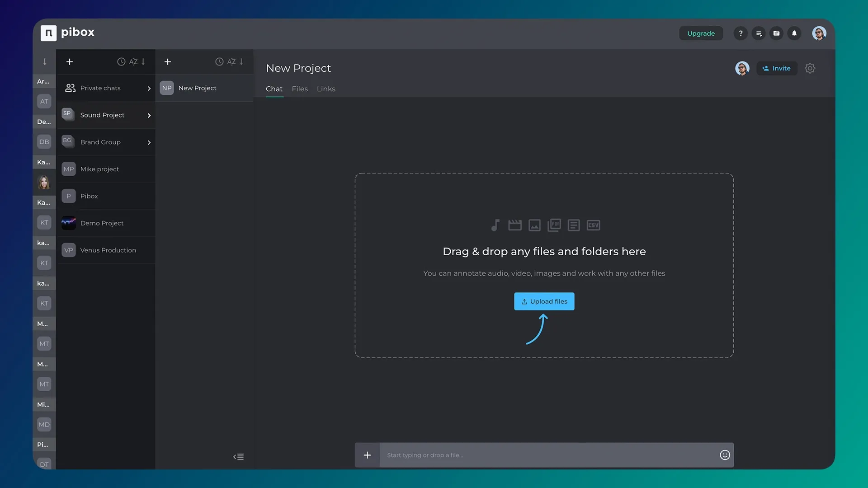
Task: Click the Invite button
Action: [776, 68]
